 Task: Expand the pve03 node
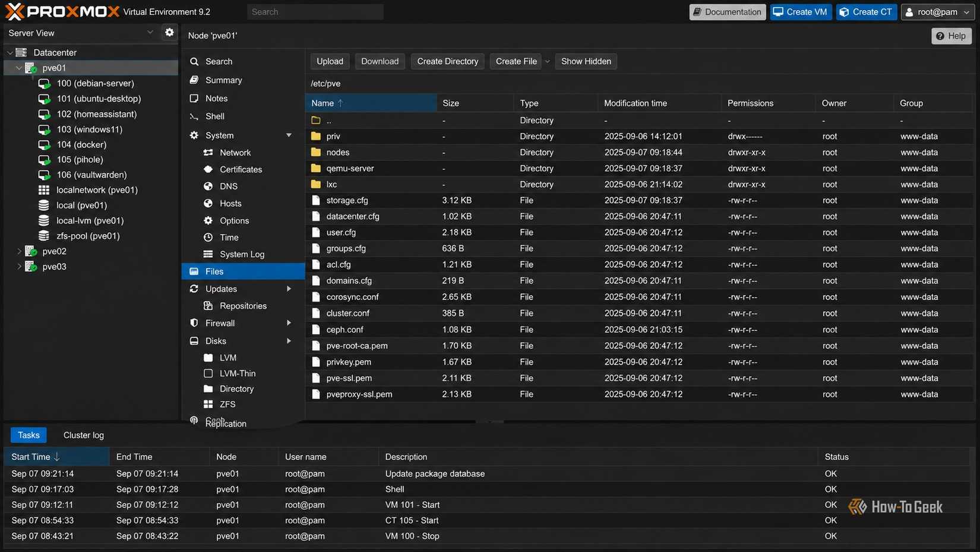click(x=18, y=267)
